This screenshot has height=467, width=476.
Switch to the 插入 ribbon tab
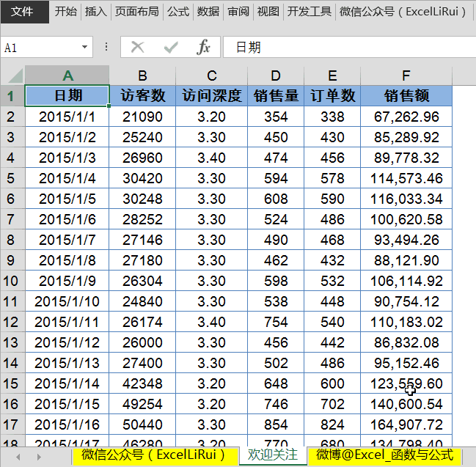coord(96,12)
